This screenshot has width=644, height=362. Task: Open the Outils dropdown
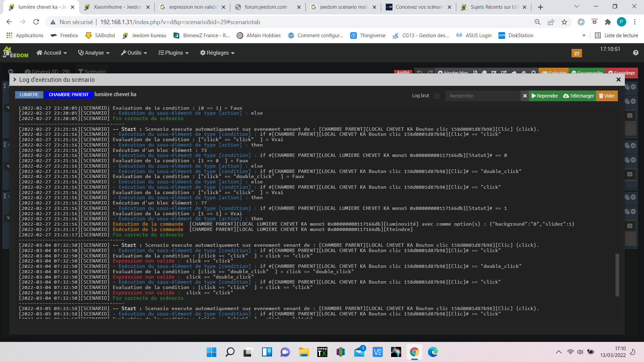click(x=134, y=53)
